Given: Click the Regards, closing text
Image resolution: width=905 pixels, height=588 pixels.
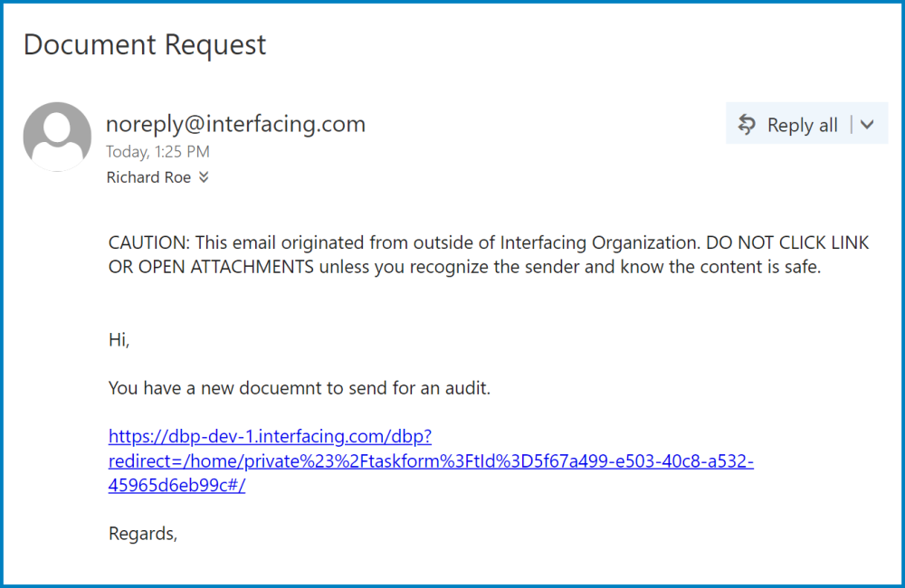Looking at the screenshot, I should (143, 534).
